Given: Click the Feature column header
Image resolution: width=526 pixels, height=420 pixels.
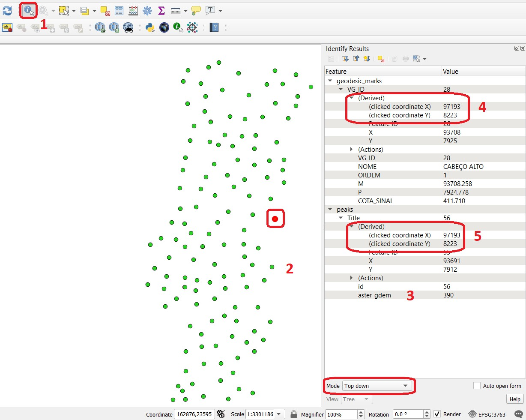Looking at the screenshot, I should pos(383,71).
